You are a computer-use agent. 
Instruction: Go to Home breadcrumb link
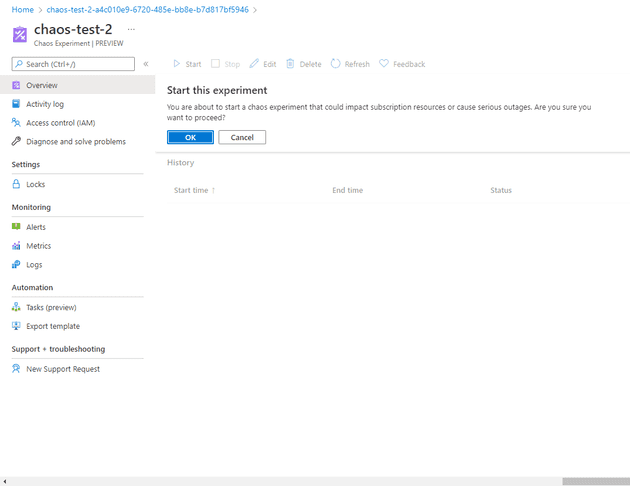click(x=22, y=10)
